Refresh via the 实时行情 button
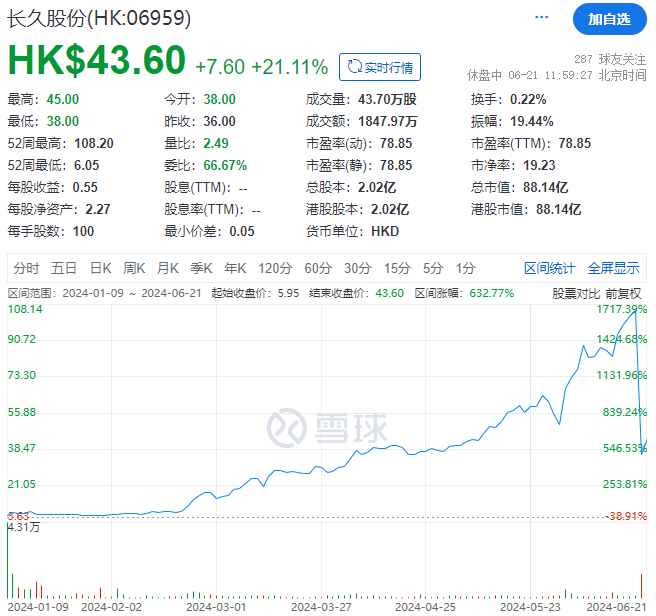 pos(380,67)
